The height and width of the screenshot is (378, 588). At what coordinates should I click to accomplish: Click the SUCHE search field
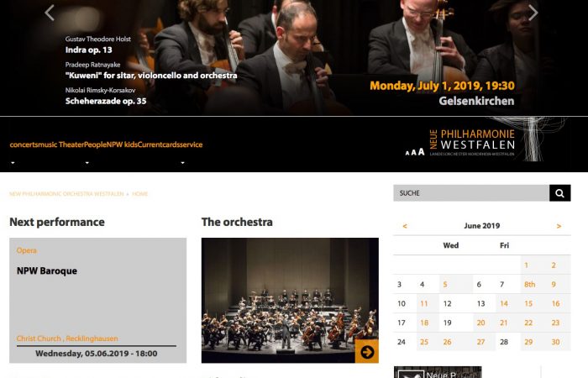pyautogui.click(x=471, y=193)
